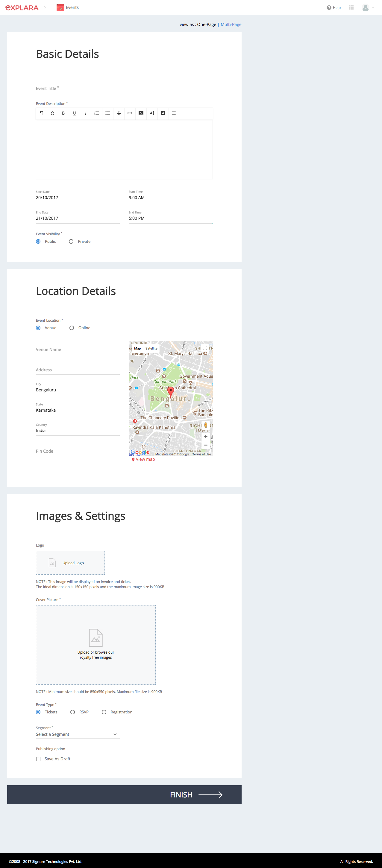The width and height of the screenshot is (382, 868).
Task: Toggle underline formatting in description editor
Action: pyautogui.click(x=75, y=113)
